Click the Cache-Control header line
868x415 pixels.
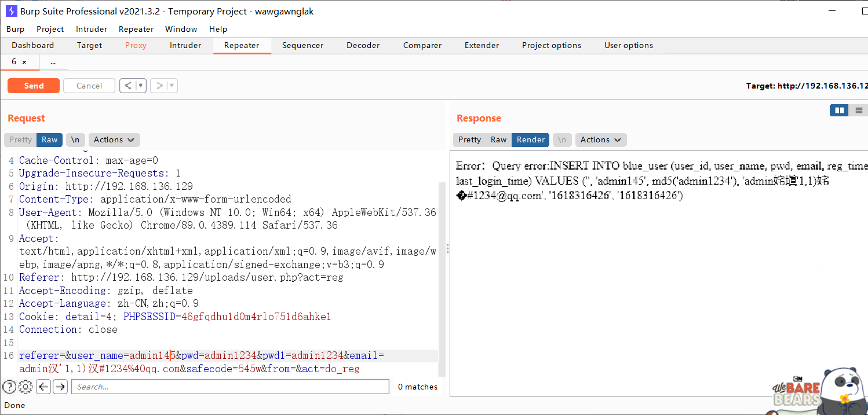(89, 160)
